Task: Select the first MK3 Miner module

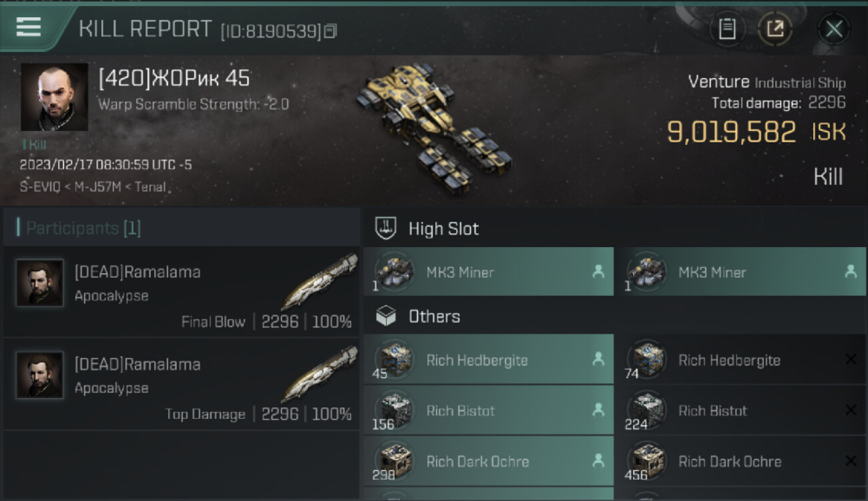Action: point(488,272)
